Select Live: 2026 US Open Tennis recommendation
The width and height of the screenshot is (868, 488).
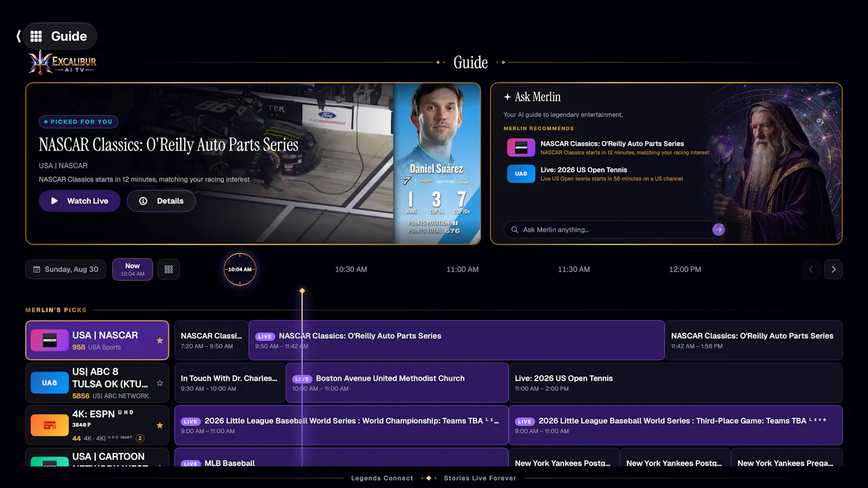pos(596,174)
